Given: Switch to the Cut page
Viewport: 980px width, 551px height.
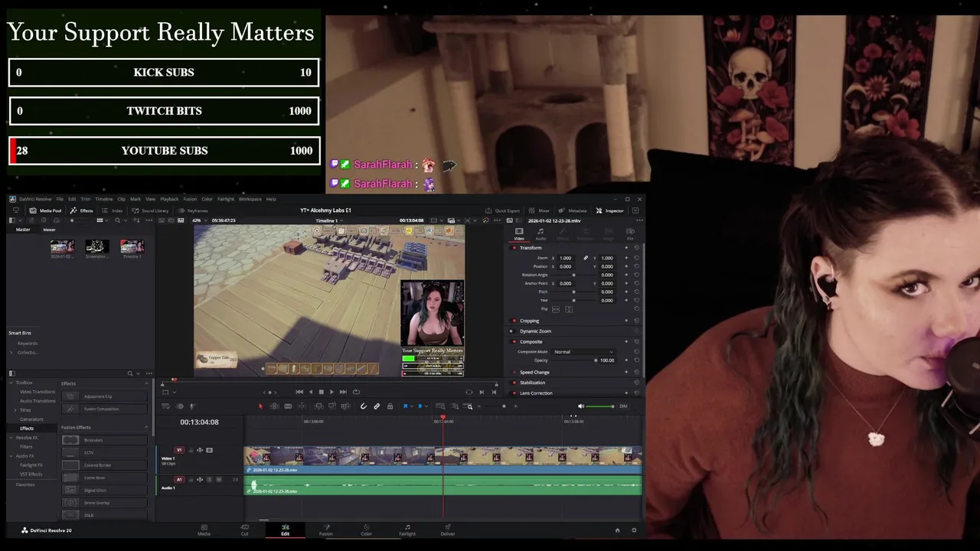Looking at the screenshot, I should [244, 530].
